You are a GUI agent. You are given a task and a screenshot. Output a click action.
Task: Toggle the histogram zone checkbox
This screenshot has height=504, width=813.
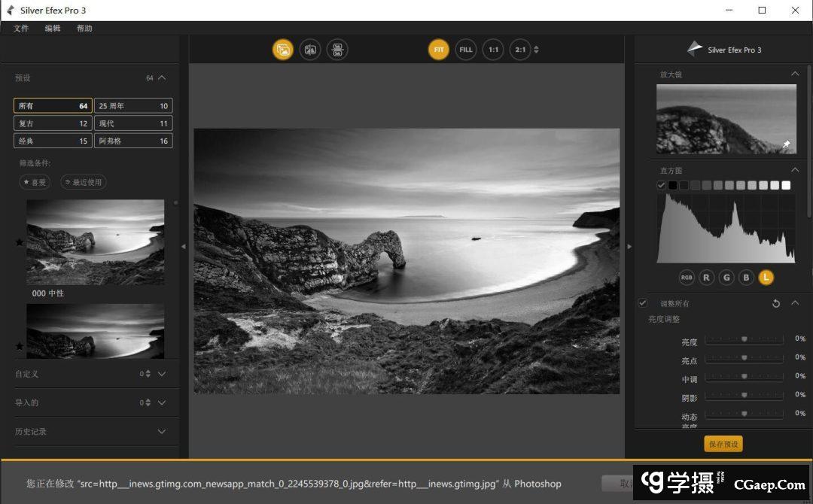pos(661,185)
